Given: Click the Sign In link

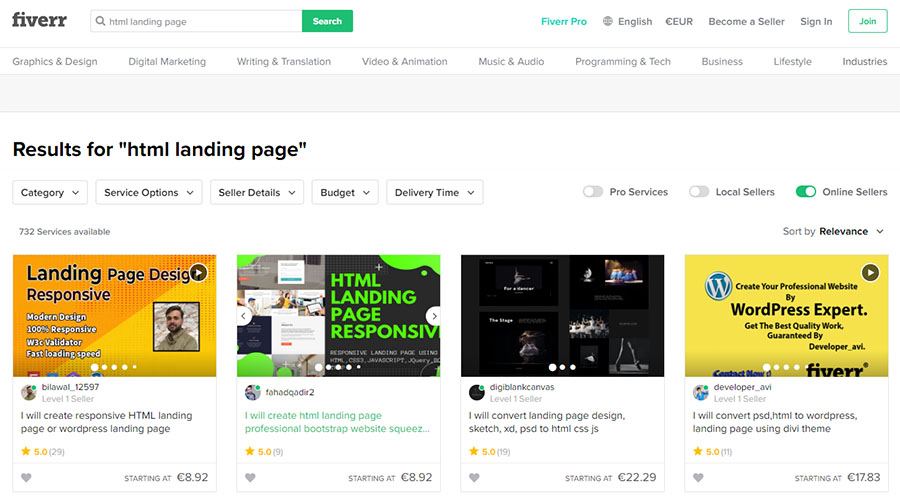Looking at the screenshot, I should click(x=816, y=21).
